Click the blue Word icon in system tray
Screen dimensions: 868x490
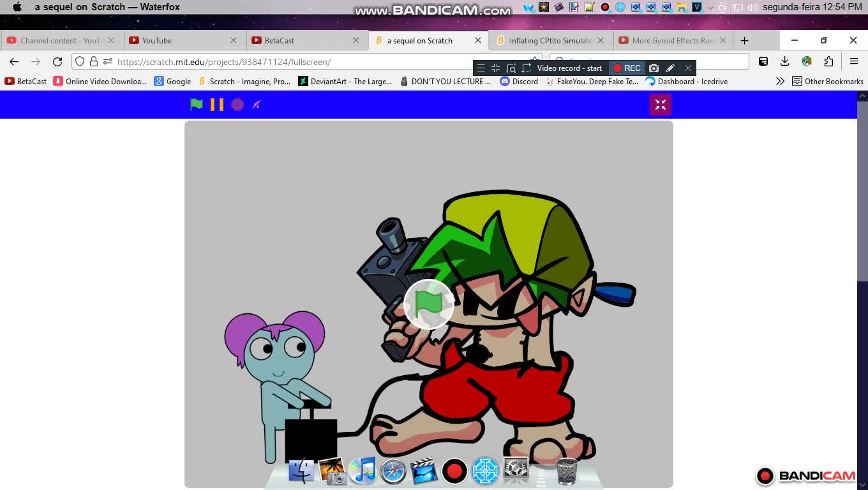coord(528,7)
